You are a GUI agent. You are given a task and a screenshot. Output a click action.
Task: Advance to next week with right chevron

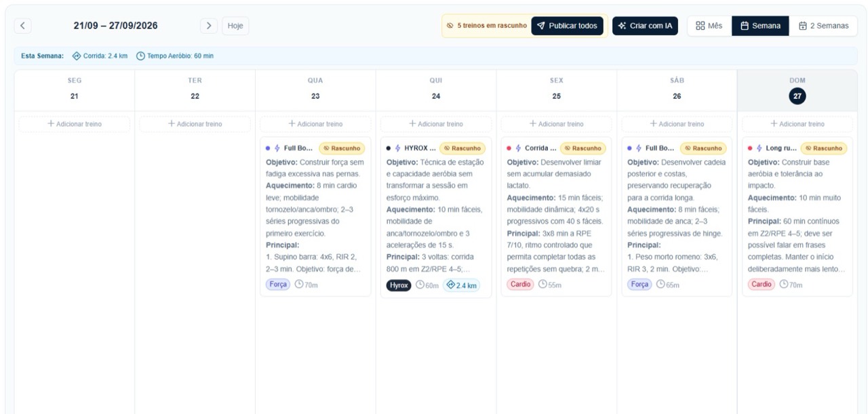point(208,26)
